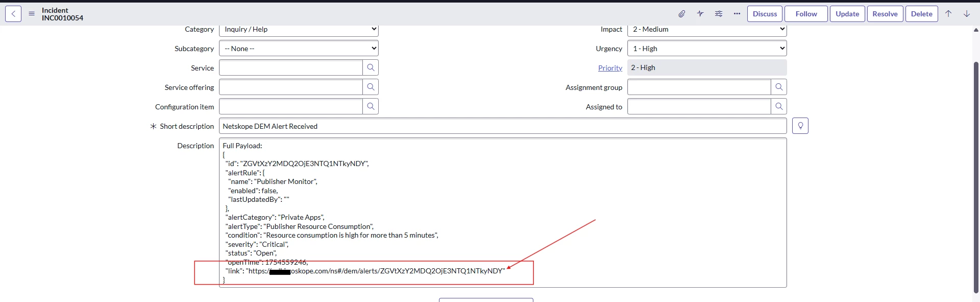Click the Resolve button
The height and width of the screenshot is (302, 980).
tap(885, 14)
